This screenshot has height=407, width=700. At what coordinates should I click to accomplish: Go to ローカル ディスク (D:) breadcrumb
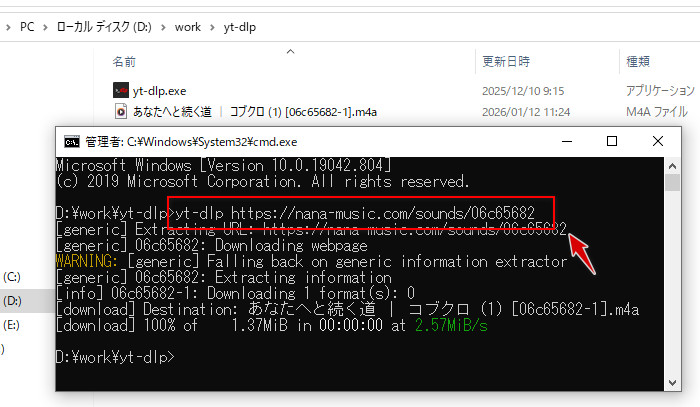[104, 27]
